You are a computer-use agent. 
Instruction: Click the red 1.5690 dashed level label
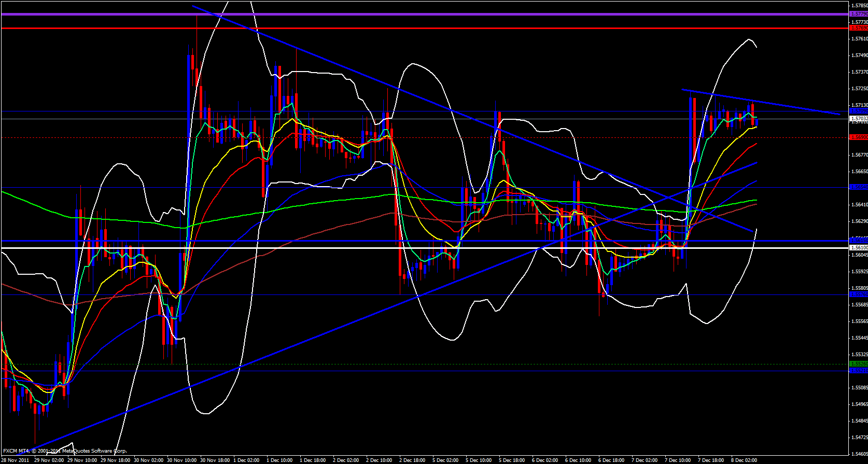coord(859,137)
